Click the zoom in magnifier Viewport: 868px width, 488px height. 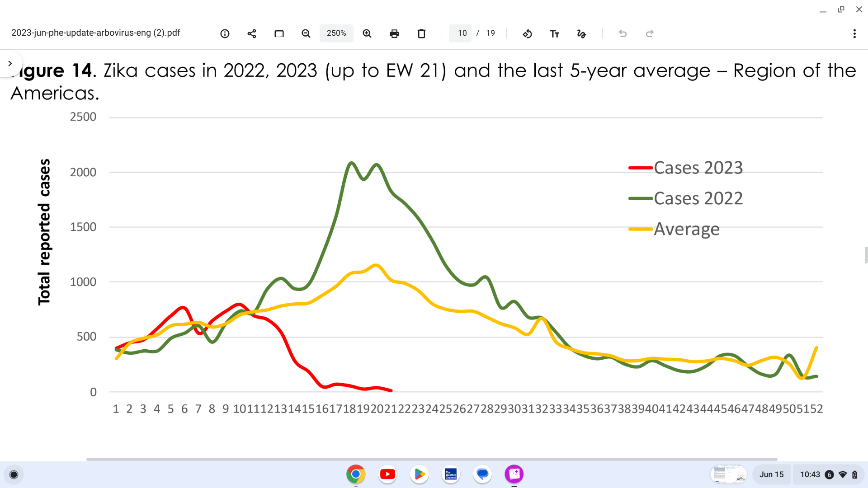click(x=367, y=33)
